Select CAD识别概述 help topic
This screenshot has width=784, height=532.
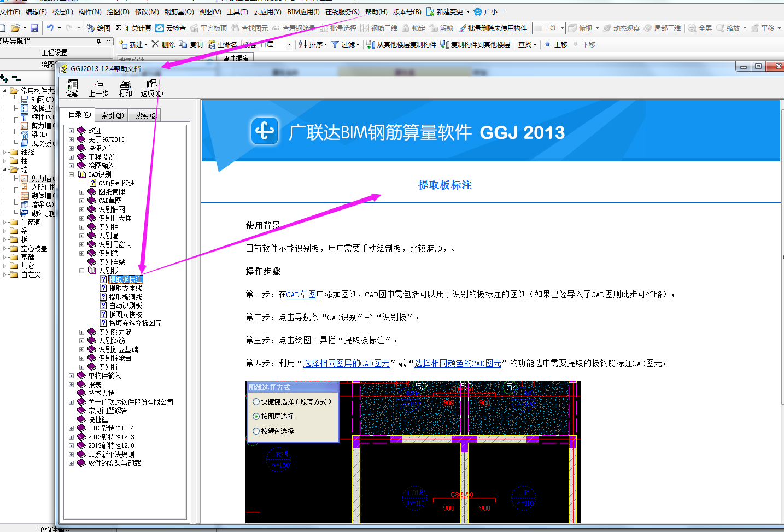tap(116, 183)
